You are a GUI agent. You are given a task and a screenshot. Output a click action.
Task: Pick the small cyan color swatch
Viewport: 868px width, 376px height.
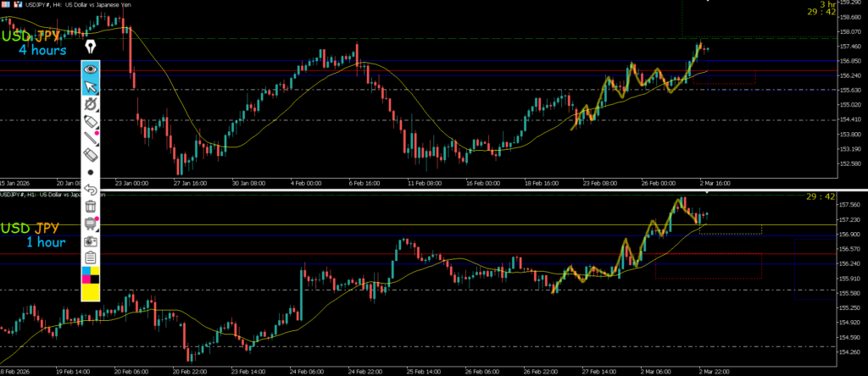86,270
